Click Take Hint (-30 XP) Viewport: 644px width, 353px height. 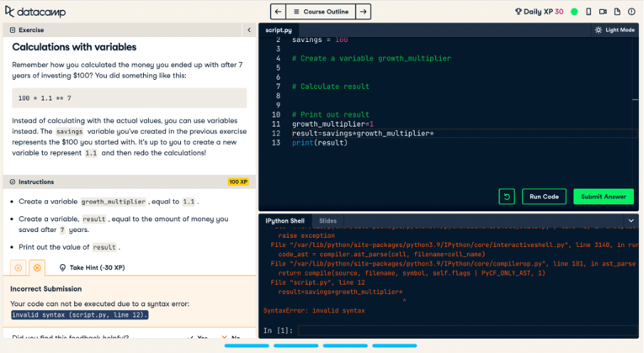91,268
